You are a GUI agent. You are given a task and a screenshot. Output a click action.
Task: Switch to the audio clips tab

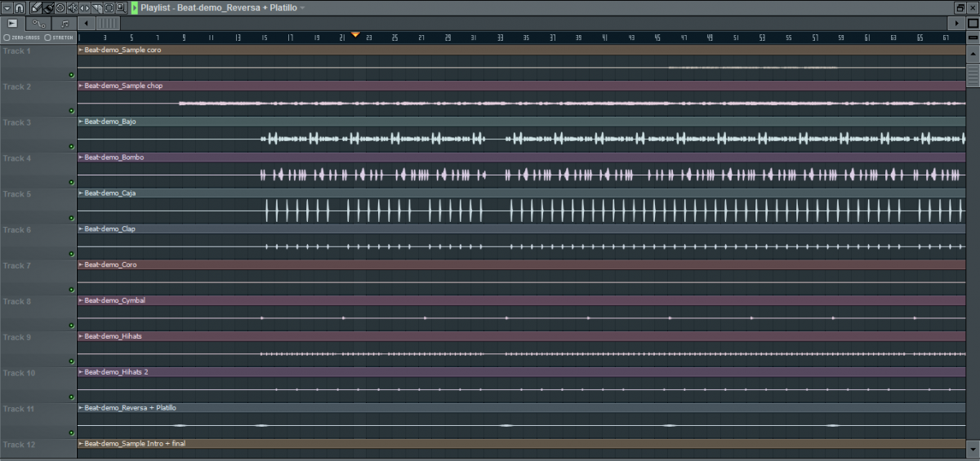12,23
